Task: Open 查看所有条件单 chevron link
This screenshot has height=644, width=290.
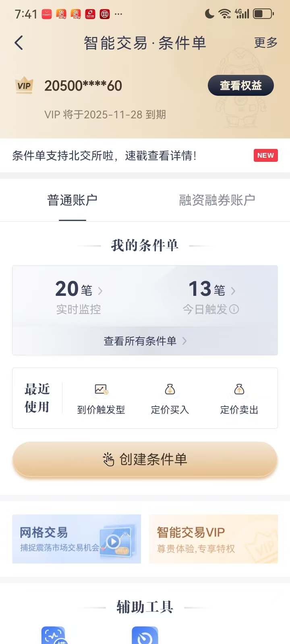Action: [145, 341]
